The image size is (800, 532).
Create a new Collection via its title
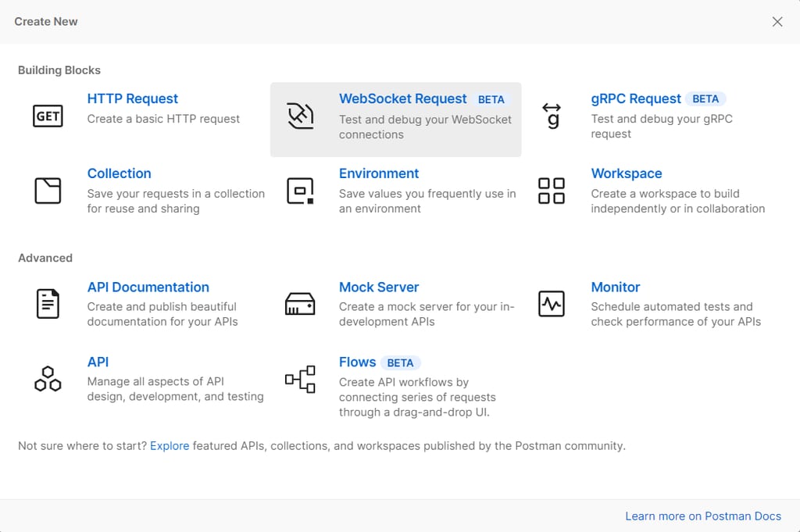point(119,173)
